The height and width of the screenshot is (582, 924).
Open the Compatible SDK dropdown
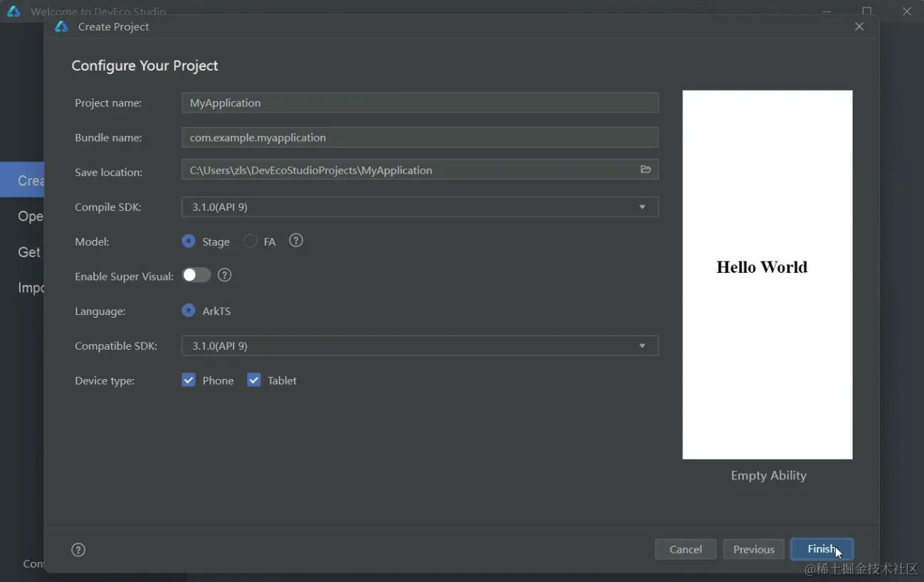point(420,345)
